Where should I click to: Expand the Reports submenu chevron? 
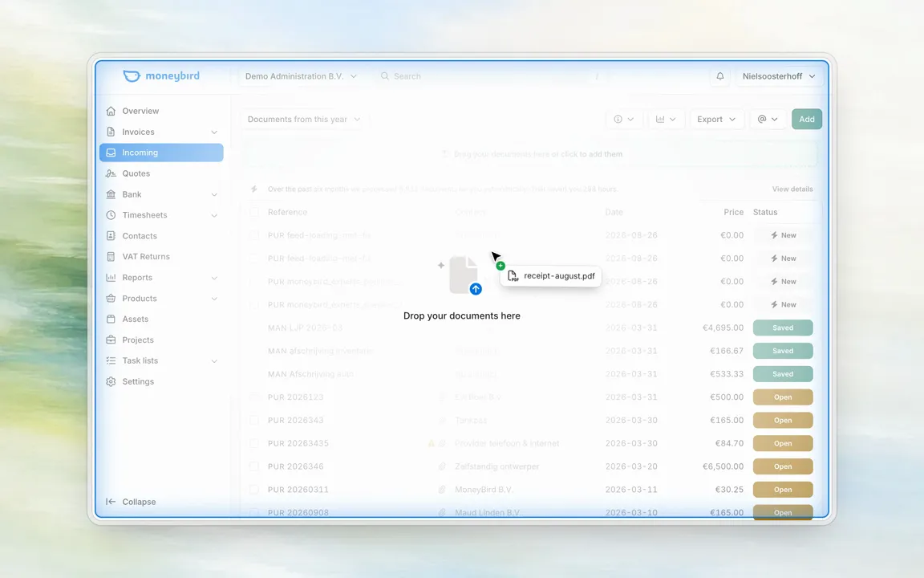click(x=214, y=278)
